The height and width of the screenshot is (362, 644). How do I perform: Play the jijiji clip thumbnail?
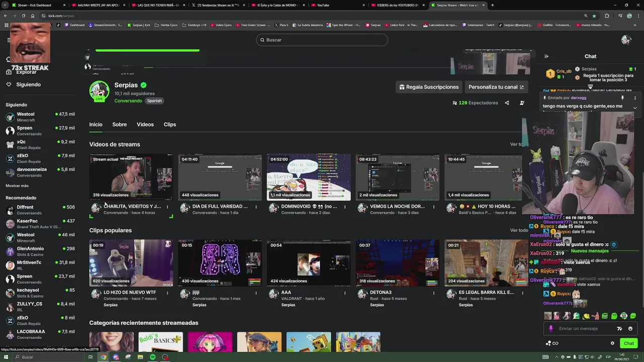(x=220, y=263)
